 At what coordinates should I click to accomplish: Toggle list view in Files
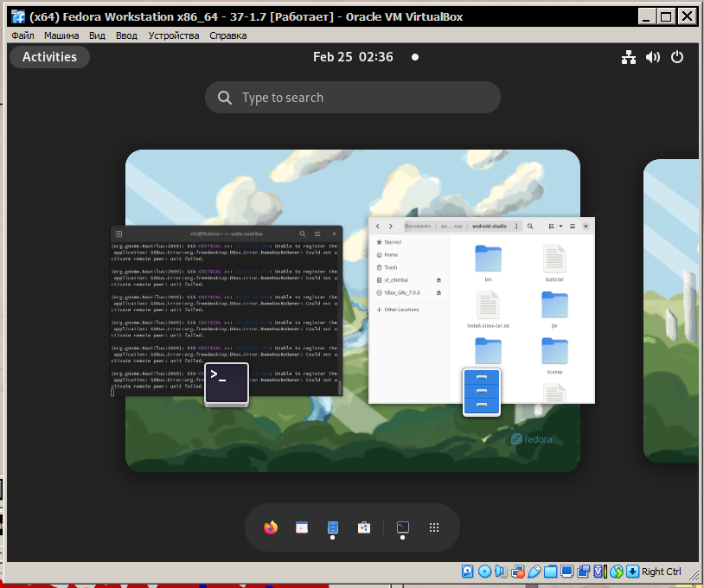coord(551,227)
